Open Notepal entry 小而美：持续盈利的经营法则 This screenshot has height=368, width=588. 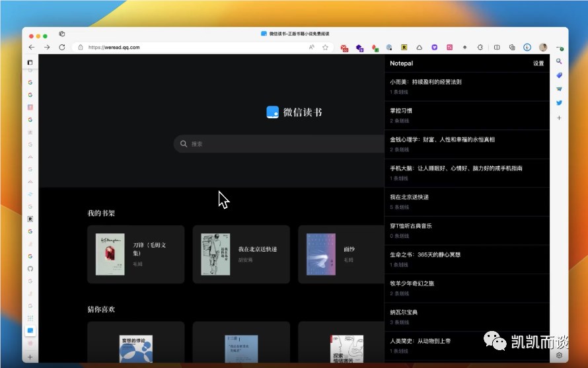coord(467,87)
